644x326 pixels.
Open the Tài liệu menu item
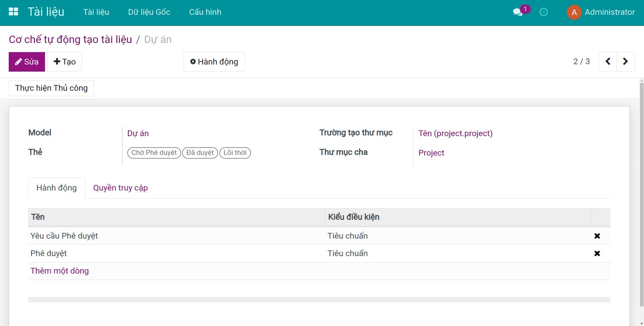tap(96, 12)
